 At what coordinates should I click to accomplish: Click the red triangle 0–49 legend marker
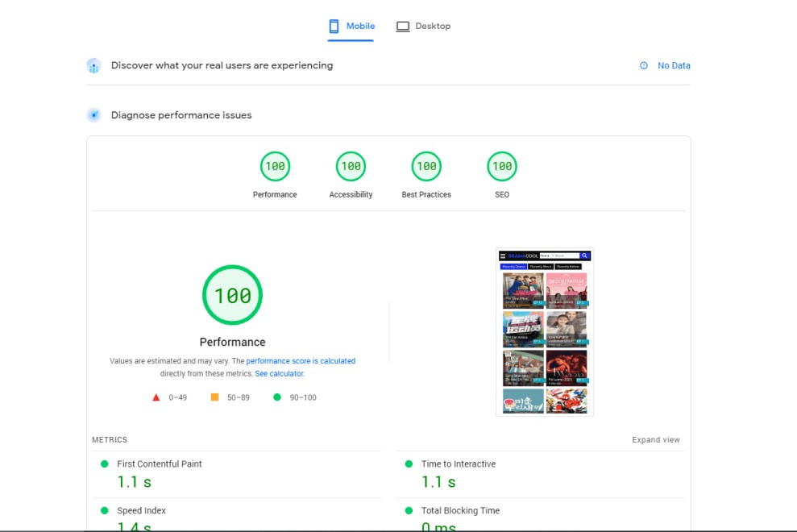[156, 397]
